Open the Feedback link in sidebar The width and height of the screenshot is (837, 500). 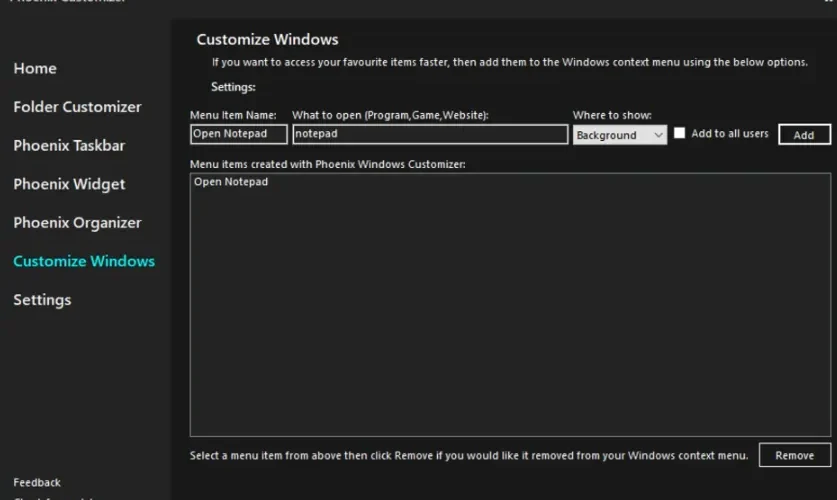[x=37, y=482]
